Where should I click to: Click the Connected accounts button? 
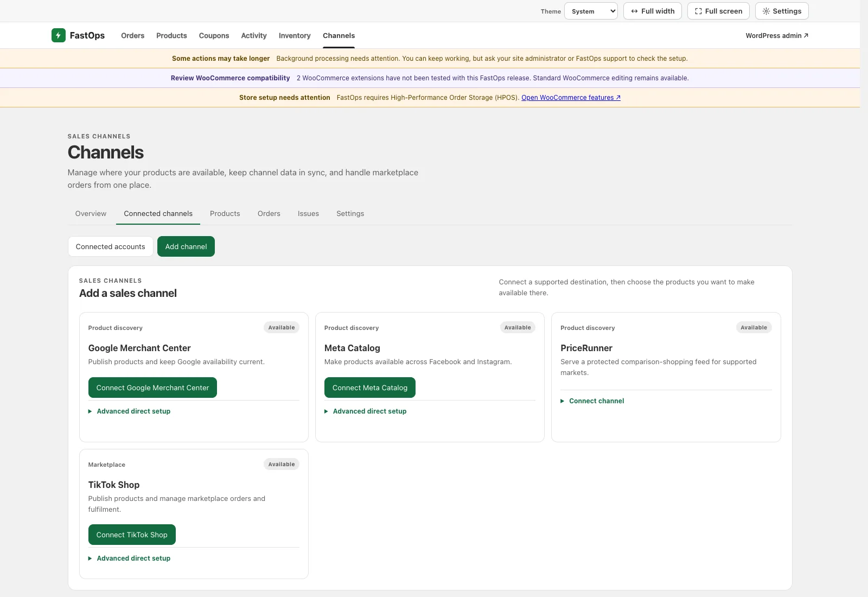click(110, 246)
